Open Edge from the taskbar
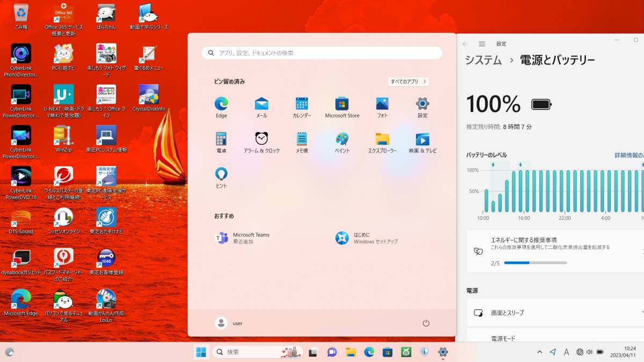 tap(369, 352)
